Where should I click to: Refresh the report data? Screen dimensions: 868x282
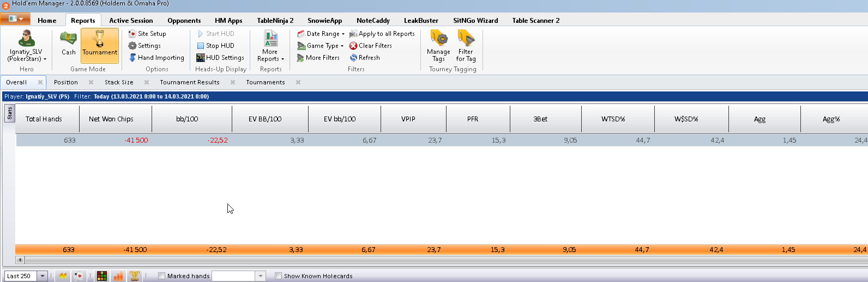(365, 58)
